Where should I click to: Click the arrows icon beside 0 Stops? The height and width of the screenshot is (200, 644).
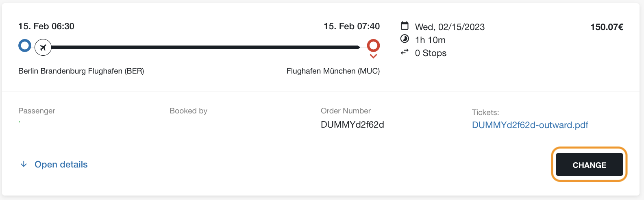click(405, 52)
